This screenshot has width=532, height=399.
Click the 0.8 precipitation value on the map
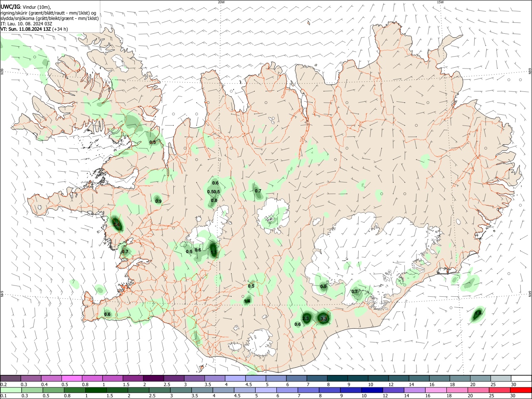tap(214, 200)
